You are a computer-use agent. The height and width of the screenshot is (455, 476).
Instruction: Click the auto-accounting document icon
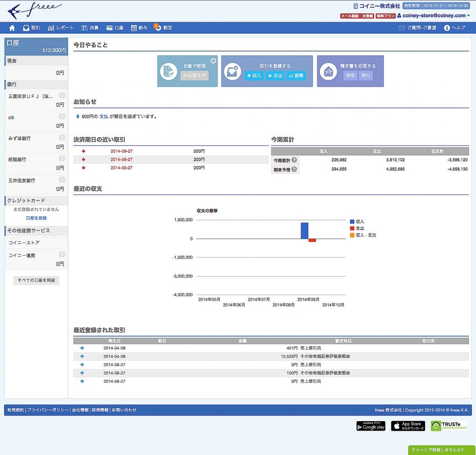168,72
